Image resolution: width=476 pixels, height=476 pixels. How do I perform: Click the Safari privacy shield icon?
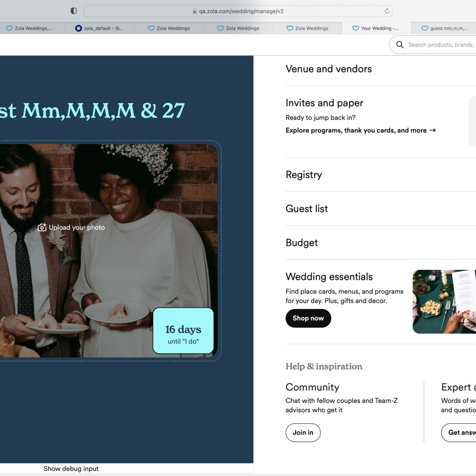(73, 11)
